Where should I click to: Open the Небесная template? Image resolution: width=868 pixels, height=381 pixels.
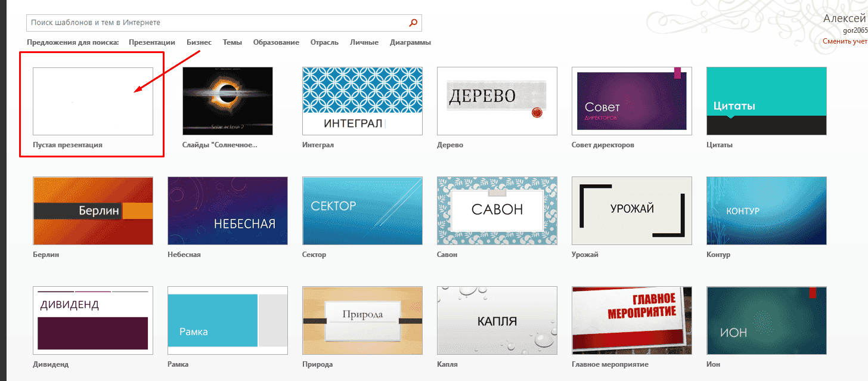tap(227, 210)
